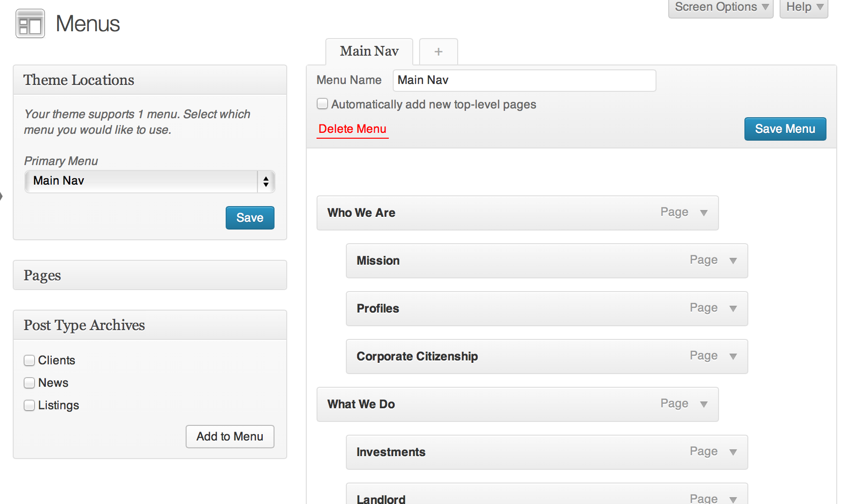Viewport: 847px width, 504px height.
Task: Select the Listings archive checkbox
Action: [x=29, y=405]
